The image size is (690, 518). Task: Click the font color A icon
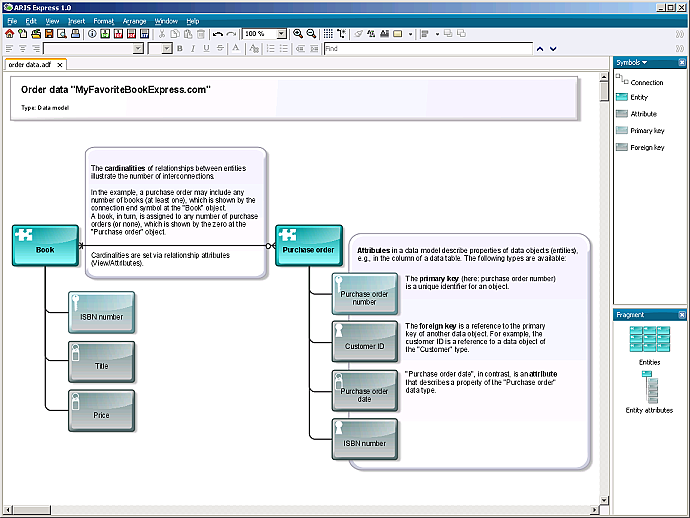[236, 48]
